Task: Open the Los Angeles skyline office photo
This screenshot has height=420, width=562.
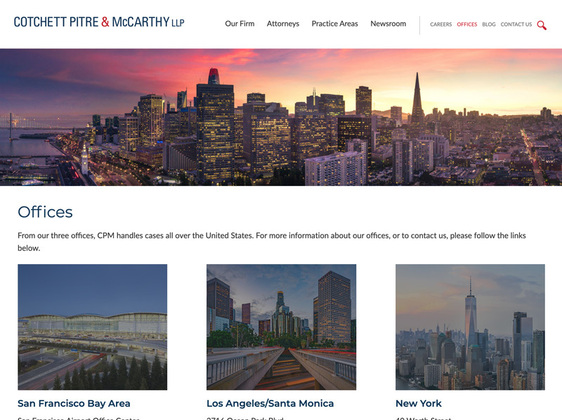Action: 281,327
